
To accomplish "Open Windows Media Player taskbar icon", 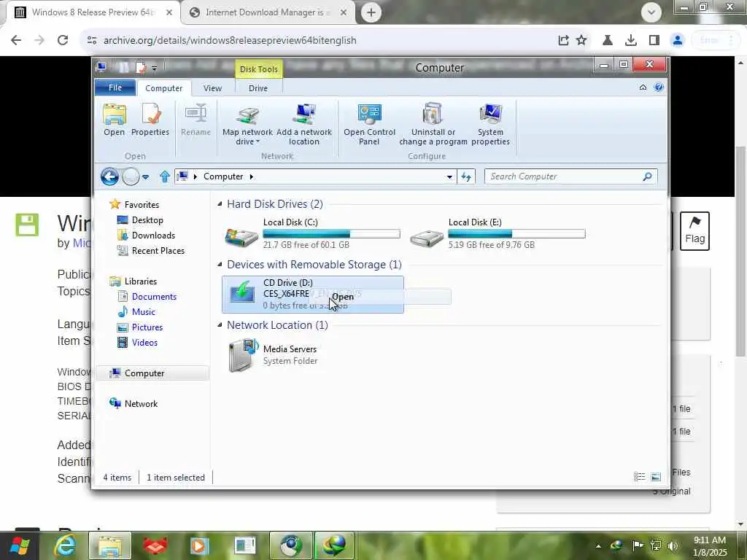I will [x=199, y=545].
